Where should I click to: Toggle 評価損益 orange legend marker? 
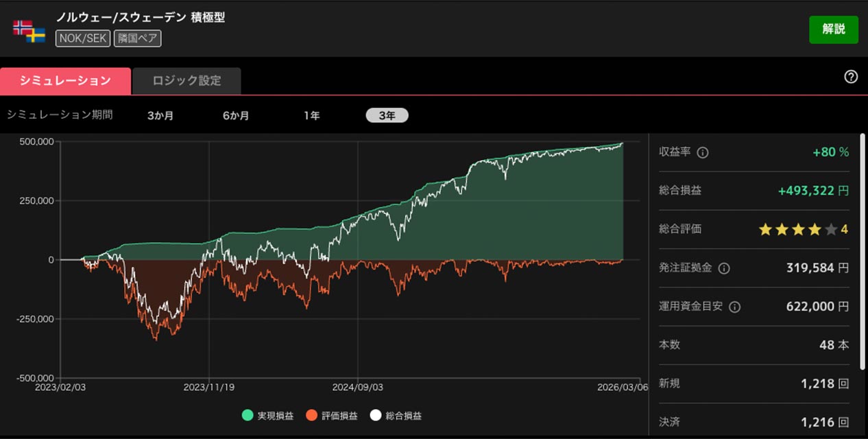[x=312, y=416]
